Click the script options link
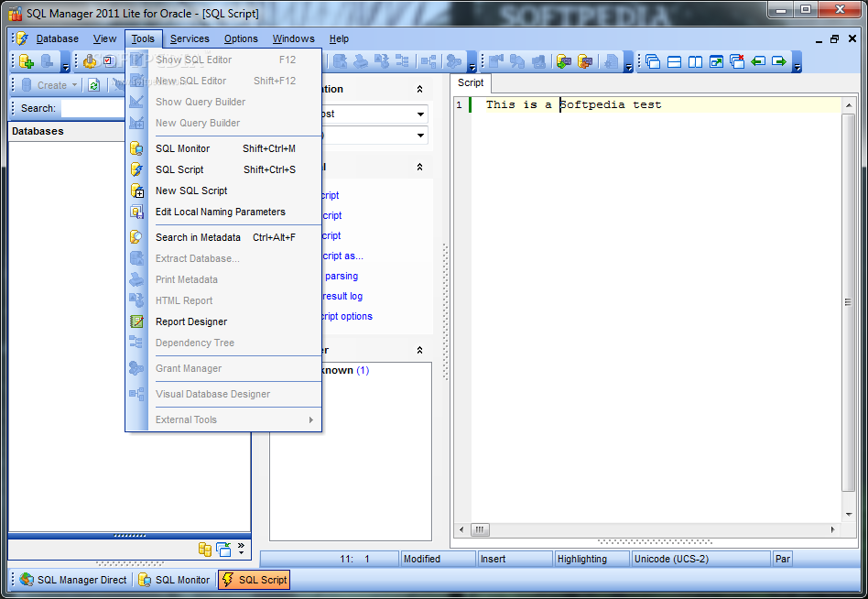This screenshot has height=599, width=868. (346, 316)
